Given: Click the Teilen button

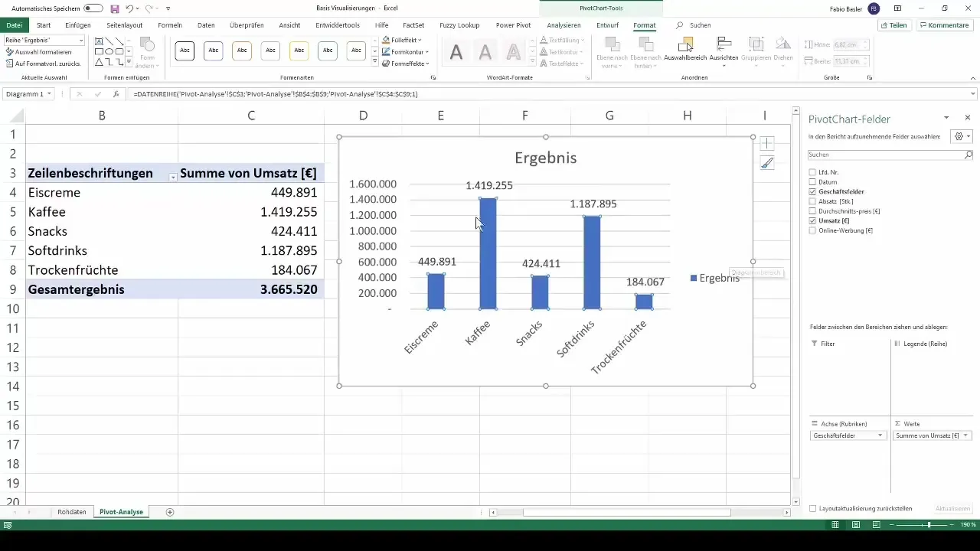Looking at the screenshot, I should point(893,25).
